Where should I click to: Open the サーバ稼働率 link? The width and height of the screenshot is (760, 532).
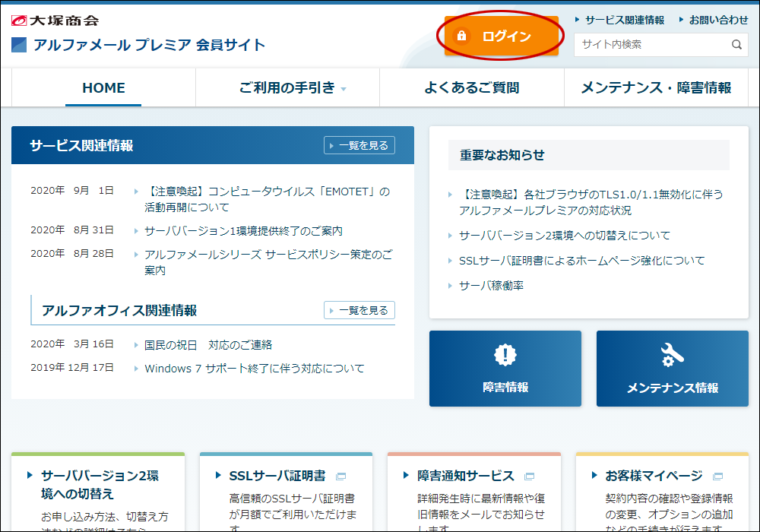491,286
